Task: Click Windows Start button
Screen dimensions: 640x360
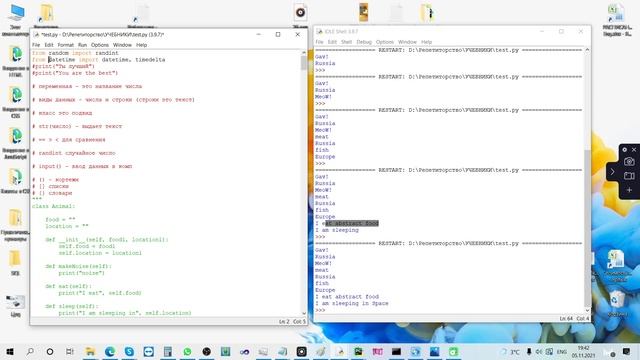Action: pyautogui.click(x=10, y=351)
